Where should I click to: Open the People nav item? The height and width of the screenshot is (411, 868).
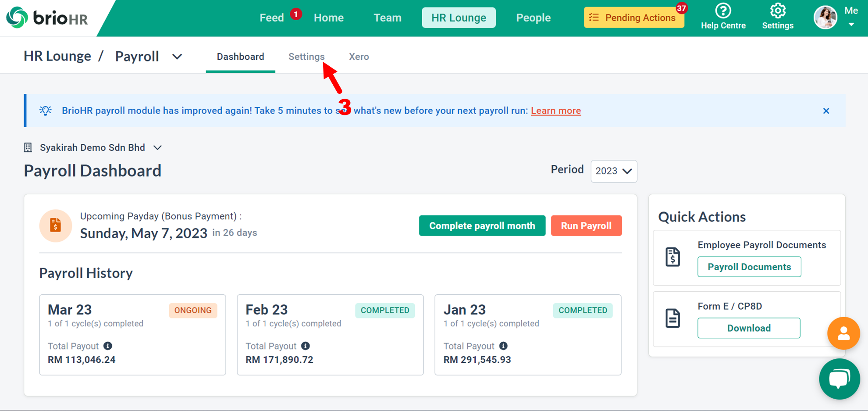[533, 18]
